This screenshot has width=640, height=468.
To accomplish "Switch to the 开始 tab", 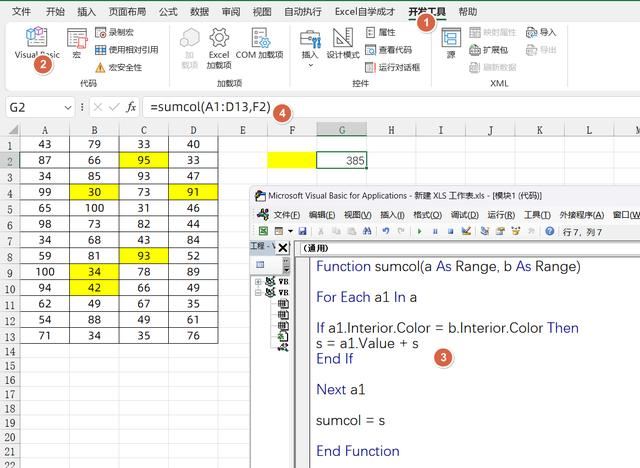I will click(55, 11).
